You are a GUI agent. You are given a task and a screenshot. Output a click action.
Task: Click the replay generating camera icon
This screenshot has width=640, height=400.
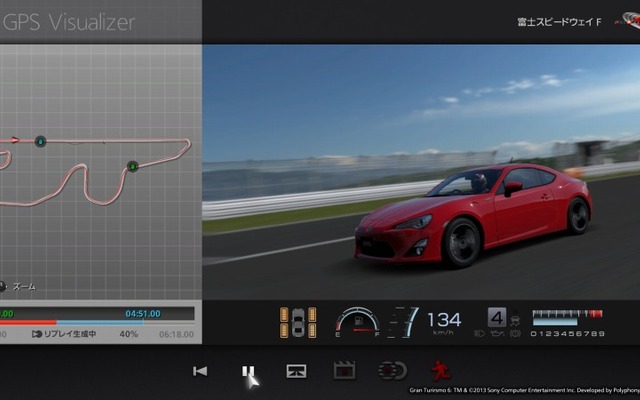[37, 334]
